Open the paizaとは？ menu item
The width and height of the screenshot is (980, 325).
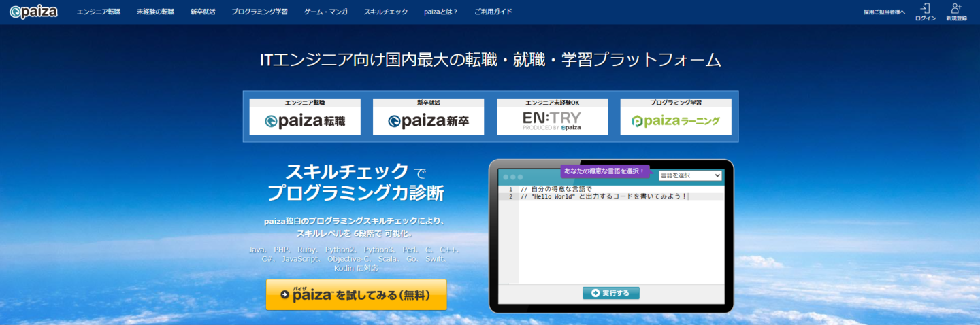(x=441, y=12)
